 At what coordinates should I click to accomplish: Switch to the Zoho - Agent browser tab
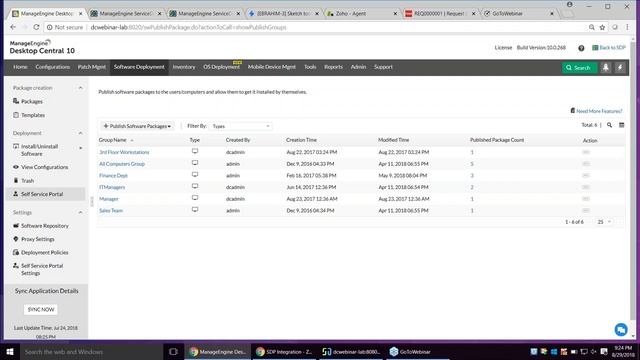coord(362,13)
